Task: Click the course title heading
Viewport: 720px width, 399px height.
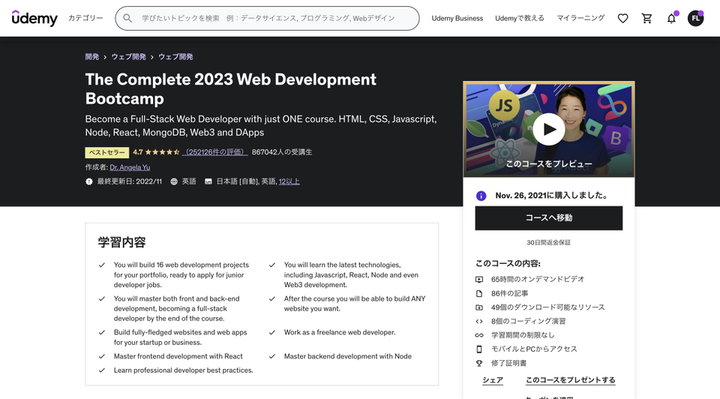Action: 231,89
